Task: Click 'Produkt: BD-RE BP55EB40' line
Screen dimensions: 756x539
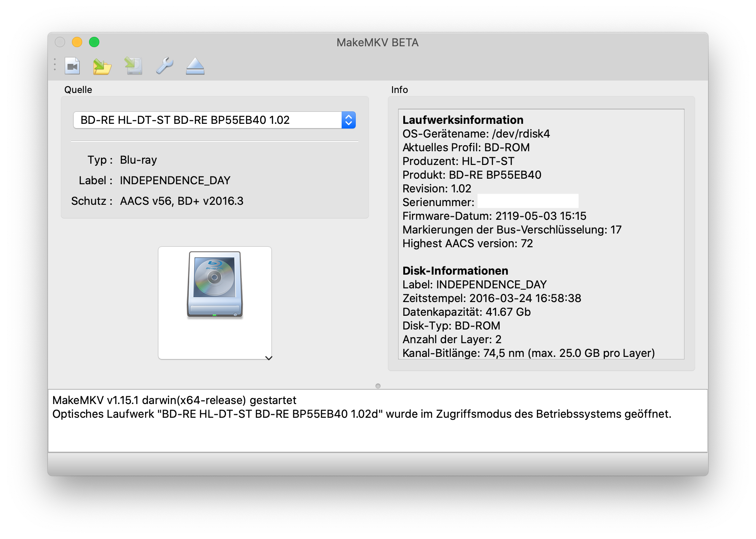Action: (472, 175)
